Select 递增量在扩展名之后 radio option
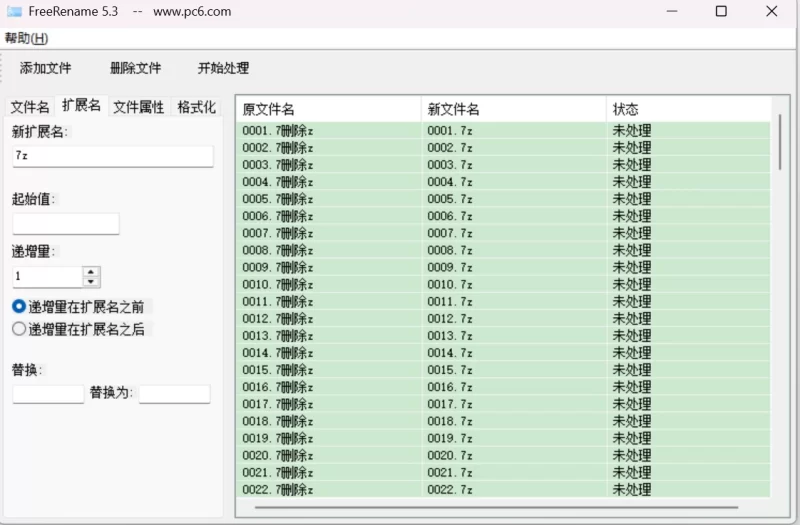 tap(19, 328)
